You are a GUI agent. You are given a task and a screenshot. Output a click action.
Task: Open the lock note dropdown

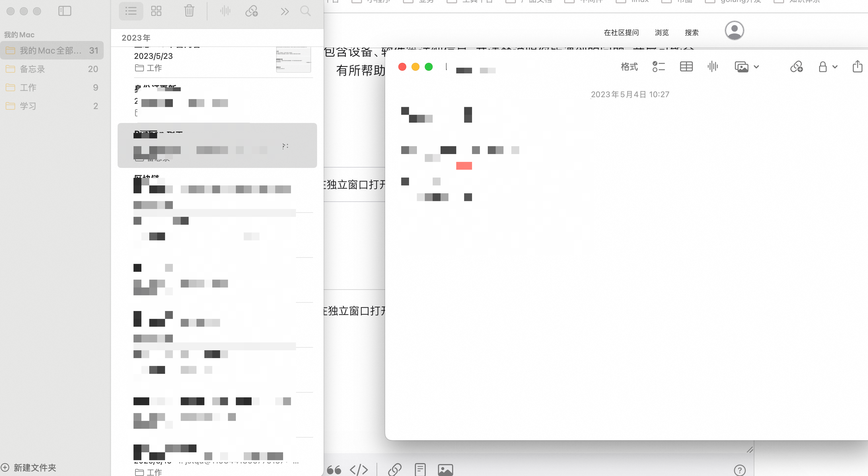point(828,67)
